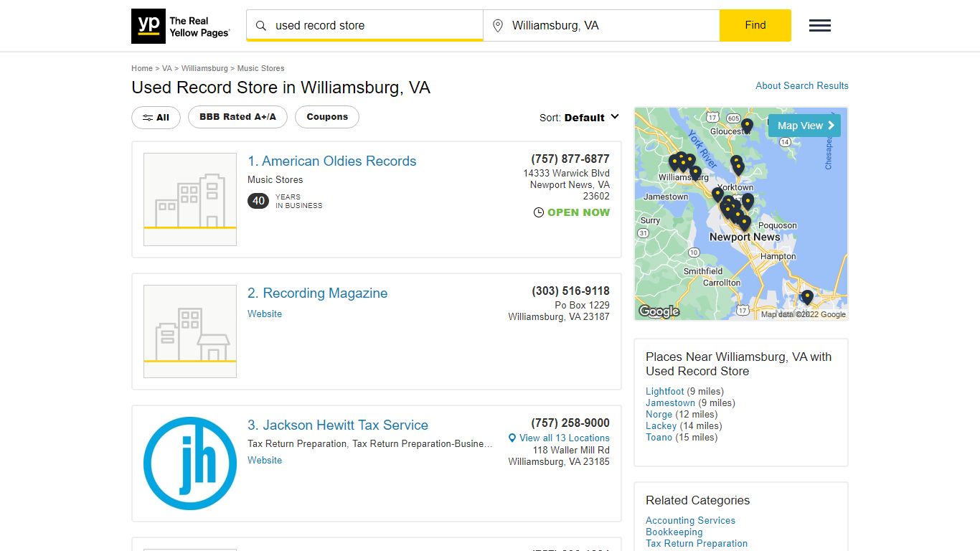
Task: Filter results by Coupons
Action: [x=327, y=117]
